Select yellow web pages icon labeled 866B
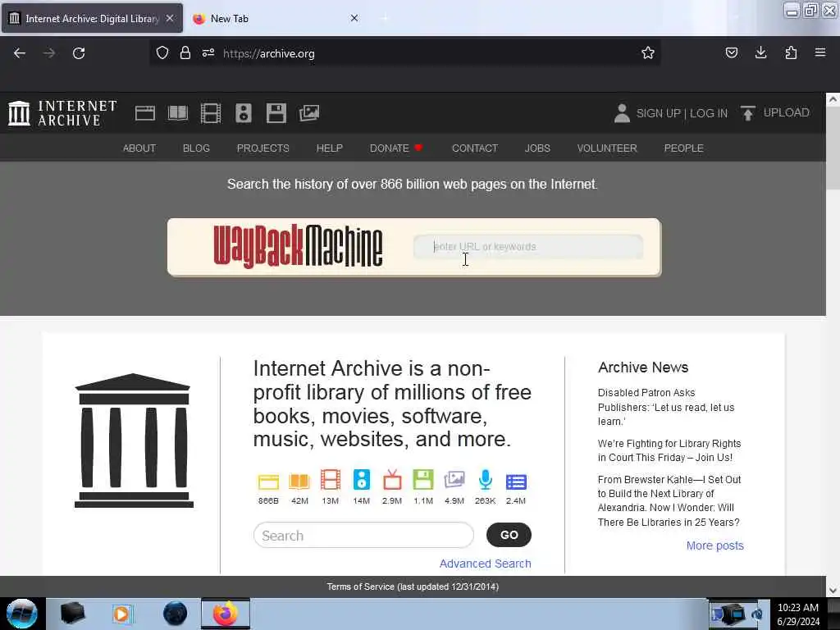Image resolution: width=840 pixels, height=630 pixels. pos(268,482)
